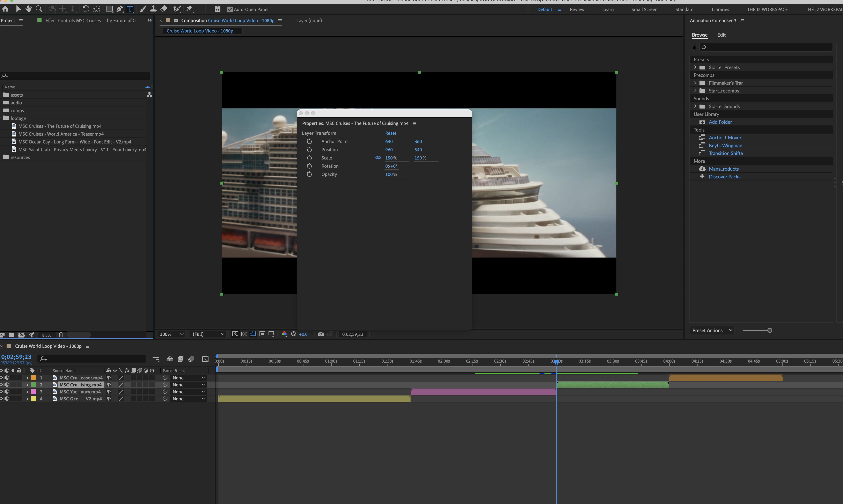Viewport: 843px width, 504px height.
Task: Choose the Puppet Pin tool
Action: [x=190, y=9]
